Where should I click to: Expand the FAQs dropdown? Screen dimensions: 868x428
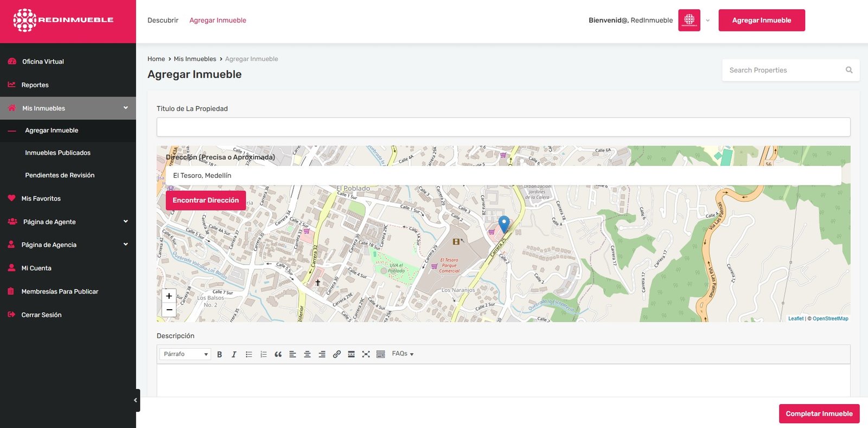(403, 354)
